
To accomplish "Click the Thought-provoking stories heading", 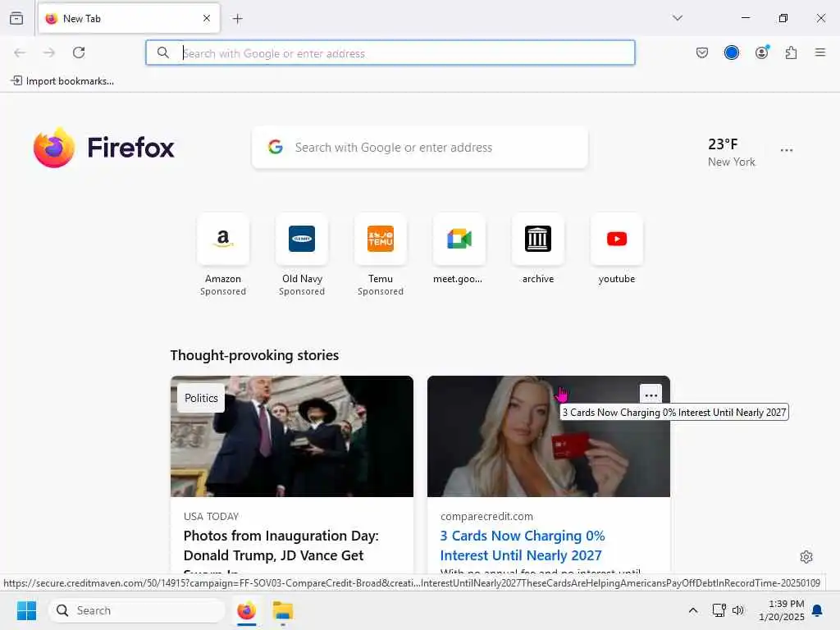I will click(254, 355).
